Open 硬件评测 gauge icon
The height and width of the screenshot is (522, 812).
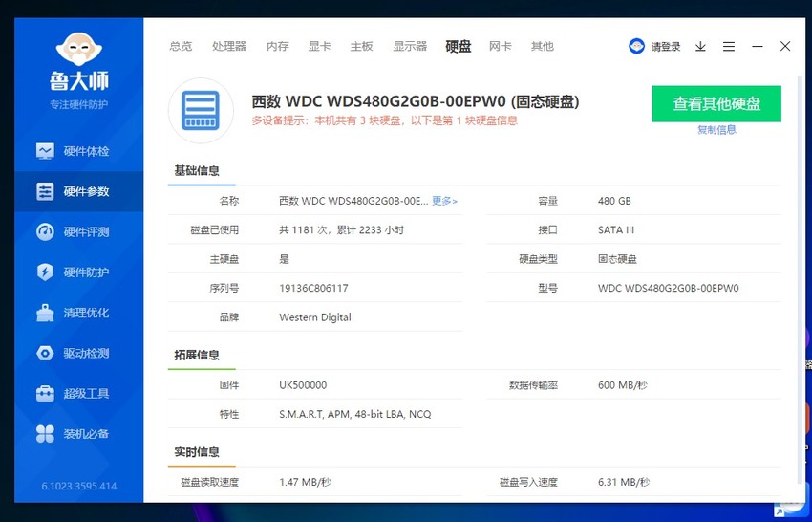tap(45, 231)
